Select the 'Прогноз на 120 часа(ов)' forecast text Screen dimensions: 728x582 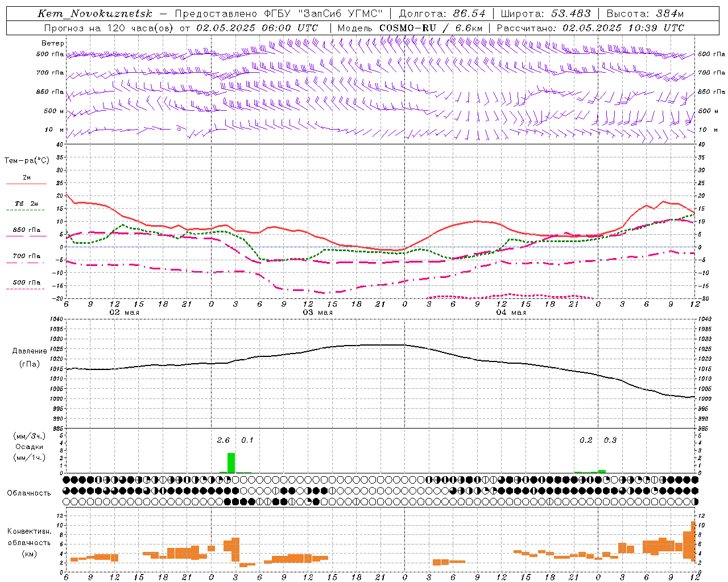point(109,28)
